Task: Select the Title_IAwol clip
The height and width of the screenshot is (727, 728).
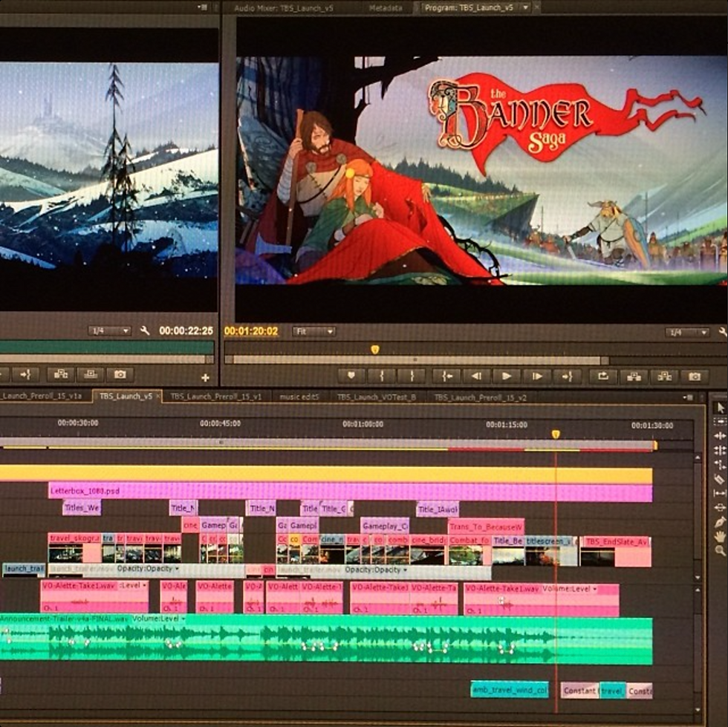Action: click(x=438, y=509)
